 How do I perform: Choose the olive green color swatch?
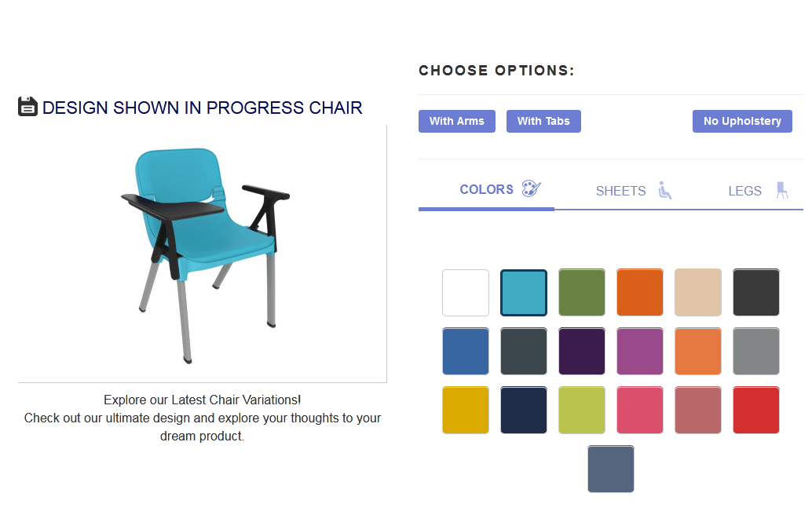point(582,293)
